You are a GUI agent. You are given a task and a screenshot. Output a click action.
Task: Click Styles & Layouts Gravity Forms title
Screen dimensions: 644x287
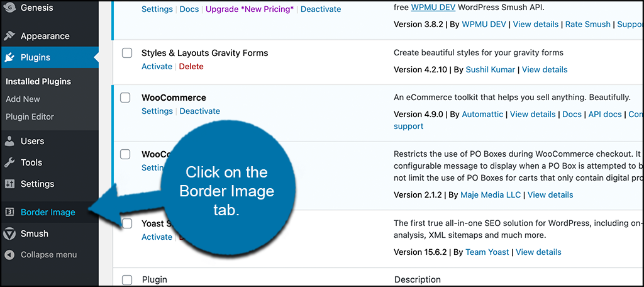(204, 53)
